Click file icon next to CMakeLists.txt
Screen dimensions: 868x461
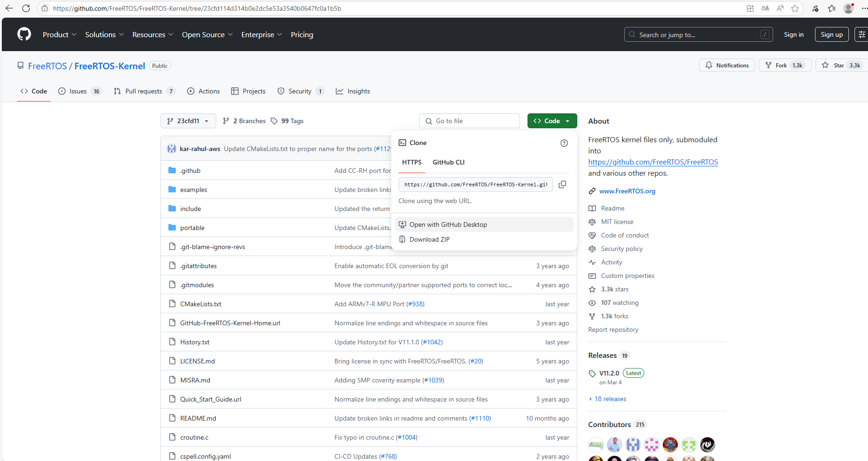[172, 304]
